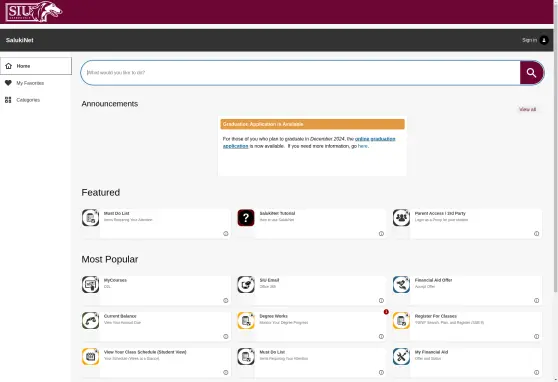The width and height of the screenshot is (558, 382).
Task: Click the Current Balance card title
Action: [120, 316]
